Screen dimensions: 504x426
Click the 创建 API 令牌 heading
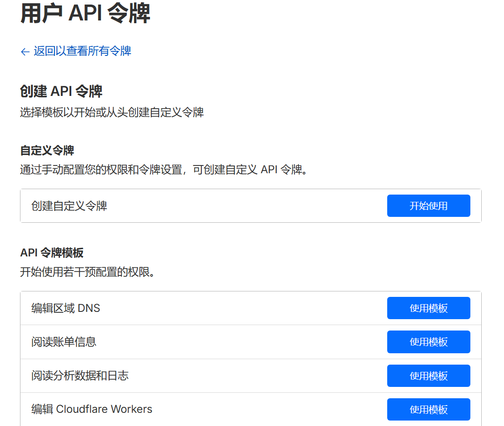[61, 91]
